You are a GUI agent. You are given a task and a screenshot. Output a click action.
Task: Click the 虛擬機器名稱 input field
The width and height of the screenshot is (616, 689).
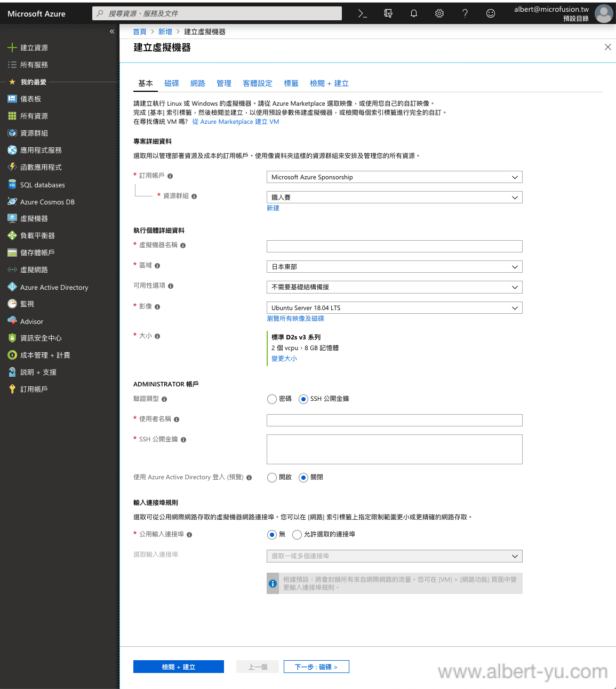pos(394,246)
